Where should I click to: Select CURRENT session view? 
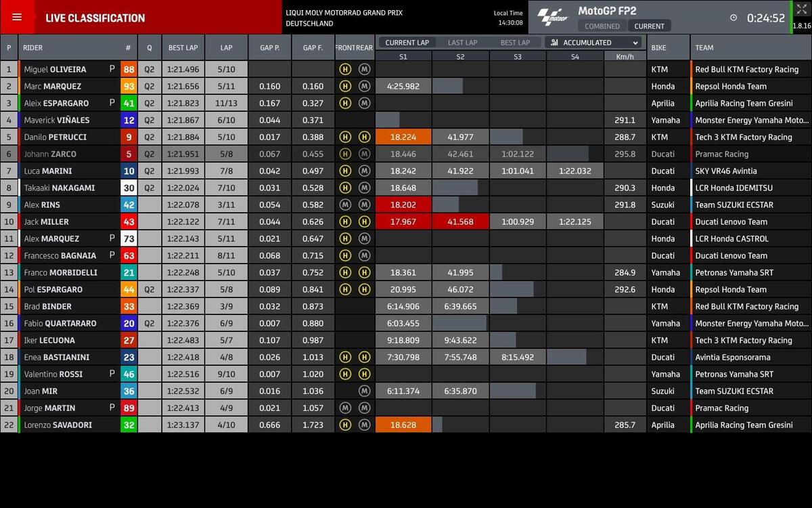coord(649,26)
